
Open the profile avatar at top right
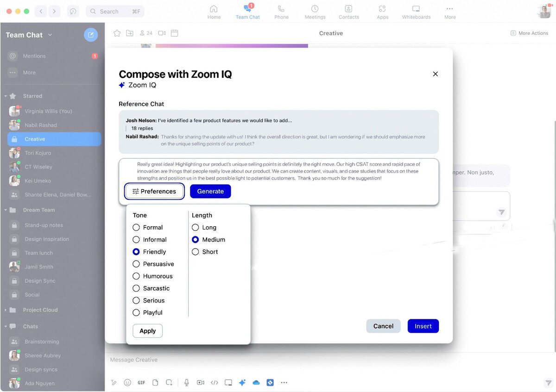coord(544,11)
